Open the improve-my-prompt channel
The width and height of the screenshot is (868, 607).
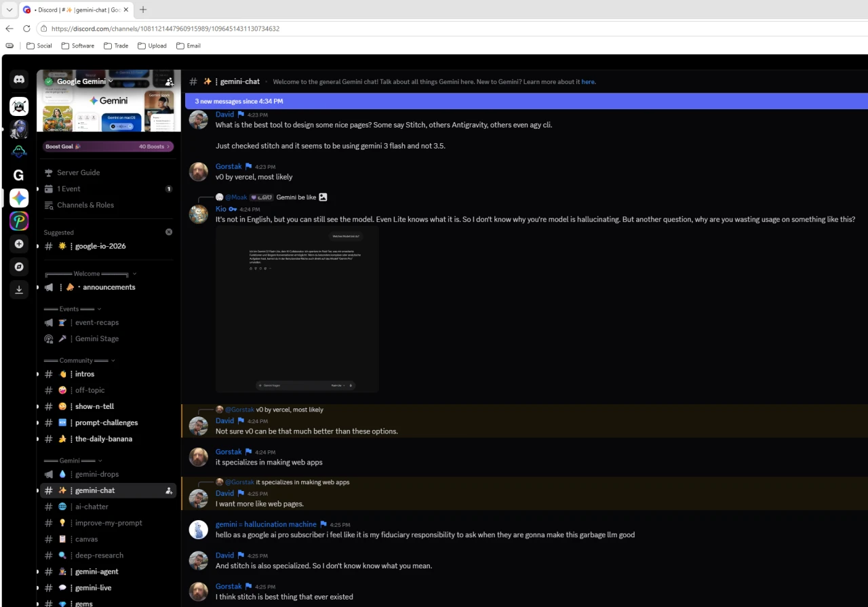coord(108,523)
